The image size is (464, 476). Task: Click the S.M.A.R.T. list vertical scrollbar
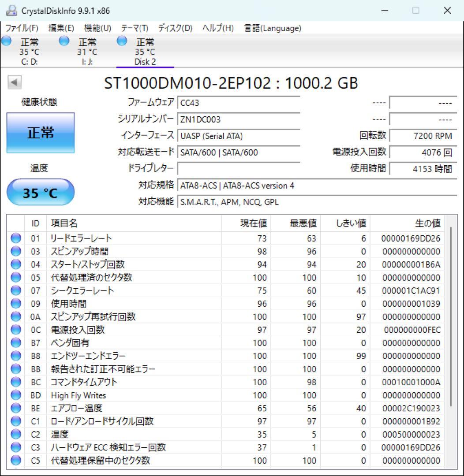coord(451,316)
